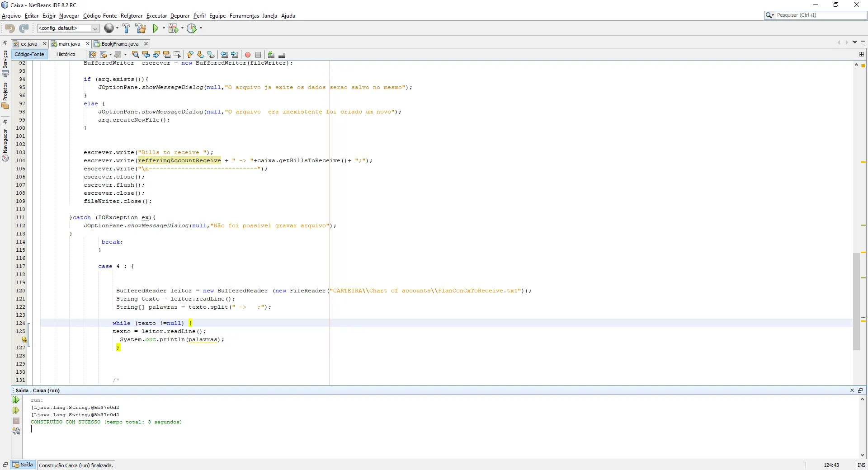Viewport: 868px width, 470px height.
Task: Close the main.java tab
Action: click(88, 44)
